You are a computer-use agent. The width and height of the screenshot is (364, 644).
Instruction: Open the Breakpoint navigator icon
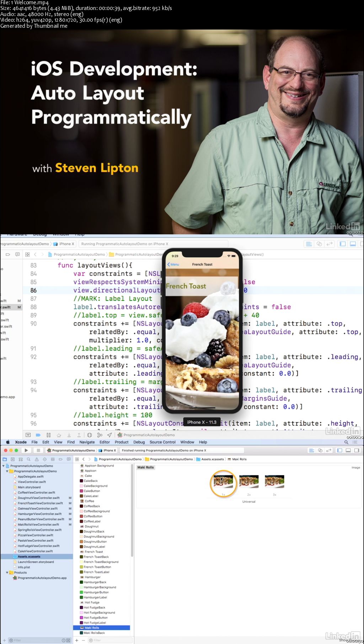pyautogui.click(x=60, y=459)
